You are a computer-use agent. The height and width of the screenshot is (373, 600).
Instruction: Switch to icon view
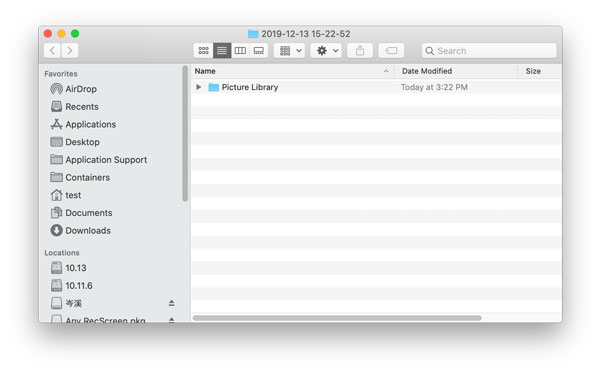(203, 50)
